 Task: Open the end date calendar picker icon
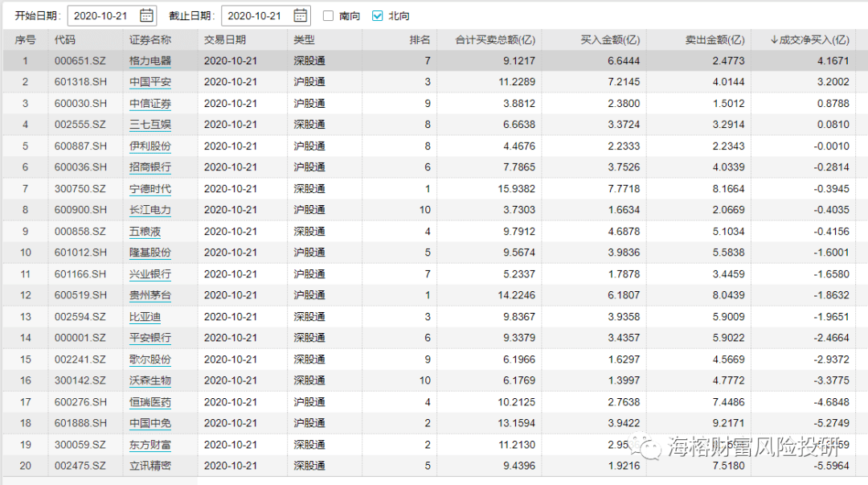pos(300,15)
